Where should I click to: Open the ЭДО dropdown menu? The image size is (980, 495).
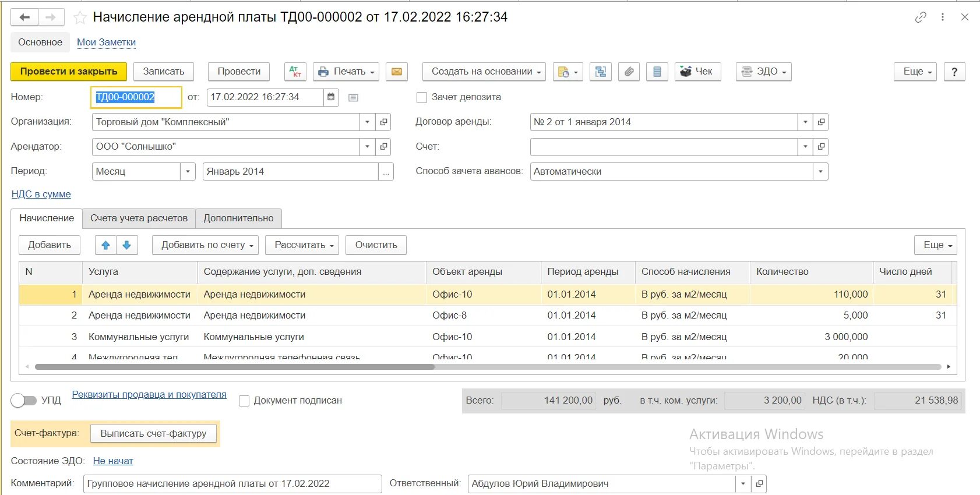(763, 72)
